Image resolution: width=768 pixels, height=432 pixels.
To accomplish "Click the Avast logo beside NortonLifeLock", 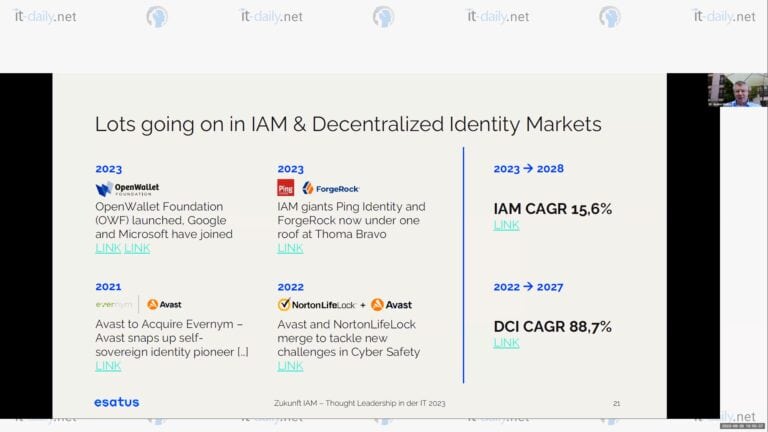I will (391, 305).
